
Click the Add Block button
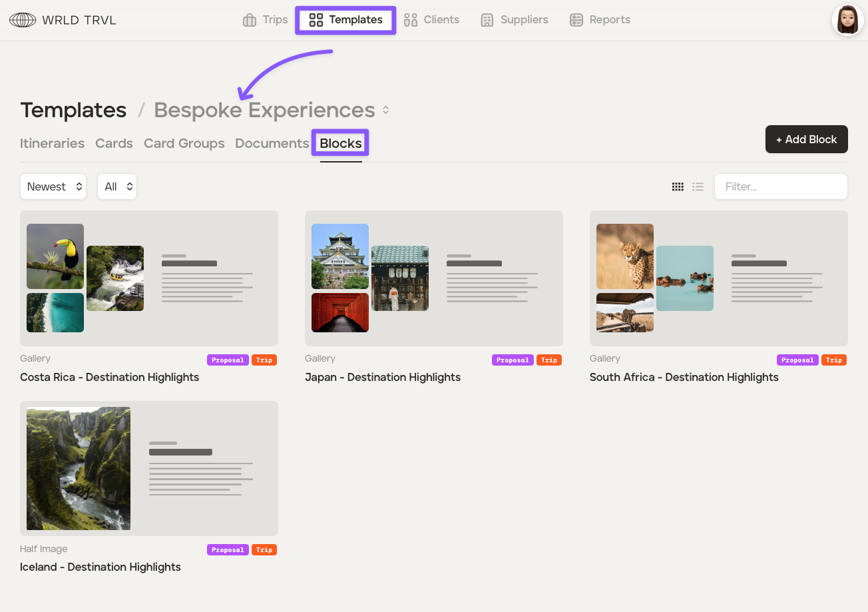806,139
